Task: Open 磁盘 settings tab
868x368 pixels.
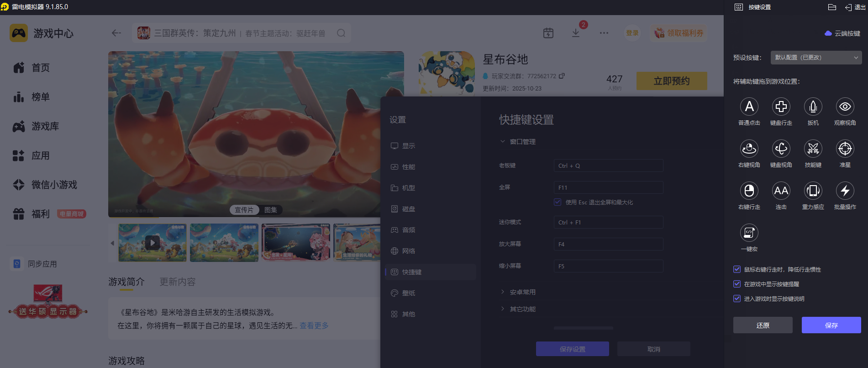Action: (x=431, y=209)
